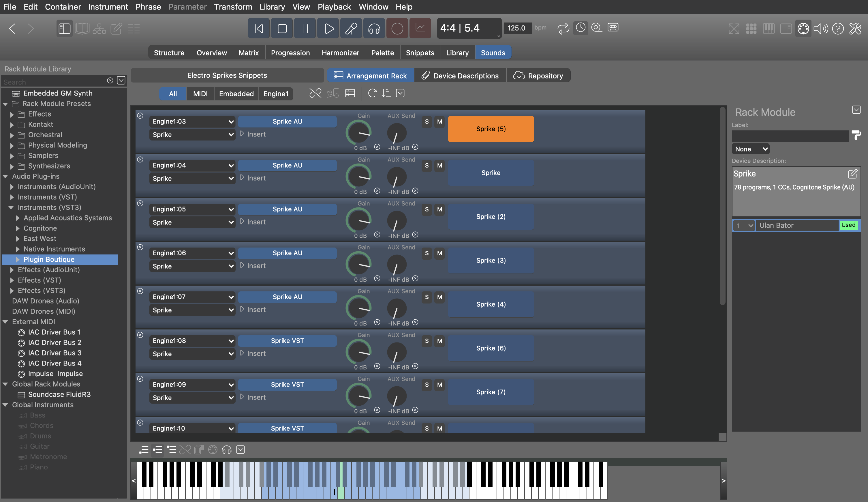The image size is (868, 502).
Task: Click the headphones audition icon in the transport
Action: pos(374,28)
